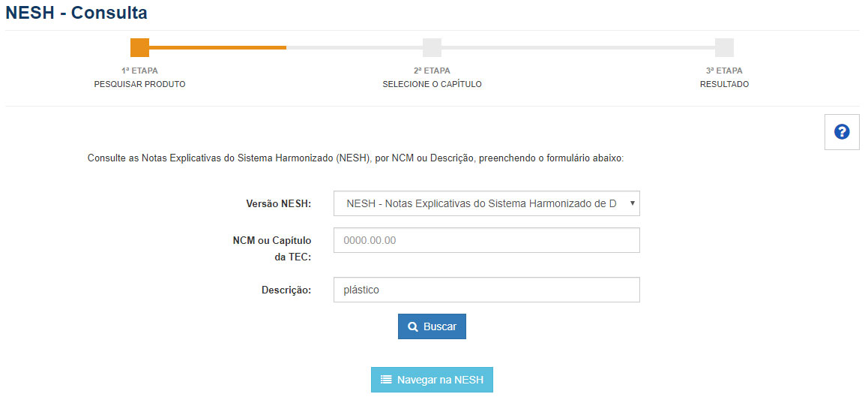Focus the NCM ou Capítulo input field
Viewport: 868px width, 406px height.
click(x=486, y=240)
